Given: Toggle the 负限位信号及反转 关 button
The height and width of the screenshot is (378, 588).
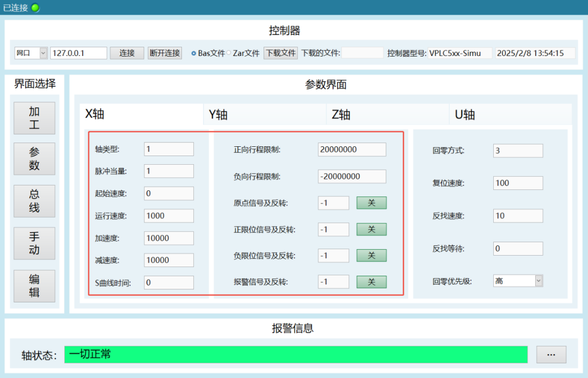Looking at the screenshot, I should 371,256.
